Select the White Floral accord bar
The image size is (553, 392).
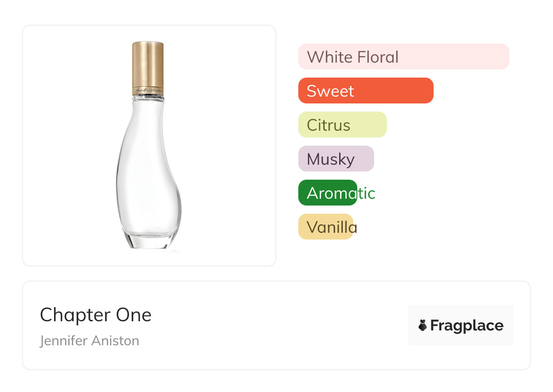point(404,57)
